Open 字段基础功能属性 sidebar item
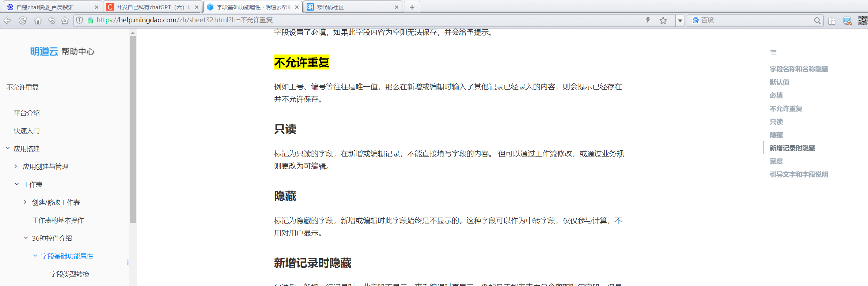This screenshot has width=868, height=286. [x=67, y=256]
